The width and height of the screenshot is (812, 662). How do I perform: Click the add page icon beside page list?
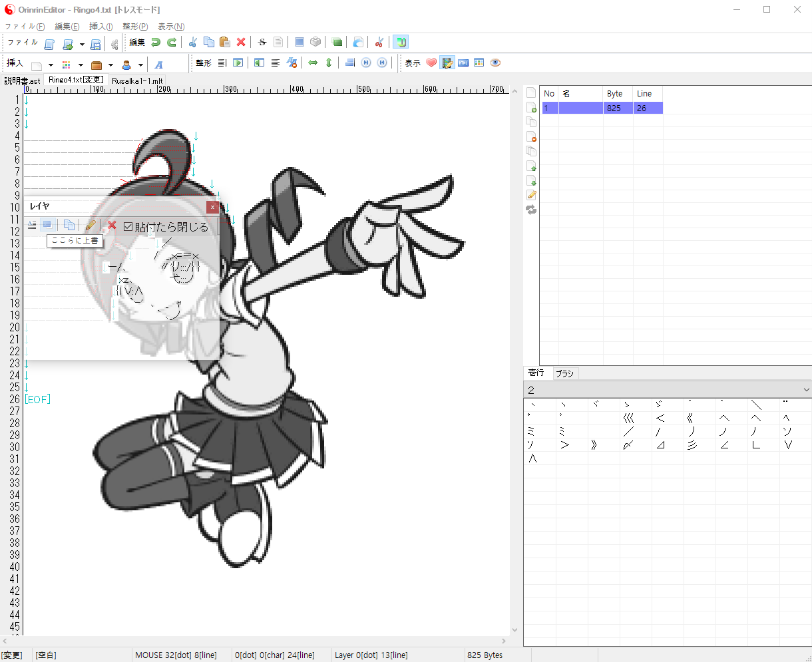click(531, 107)
